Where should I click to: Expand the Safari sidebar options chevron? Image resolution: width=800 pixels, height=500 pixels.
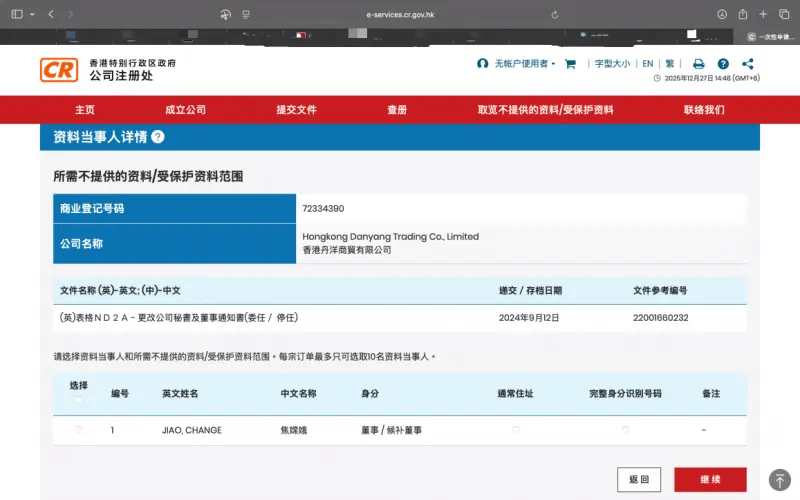click(32, 14)
